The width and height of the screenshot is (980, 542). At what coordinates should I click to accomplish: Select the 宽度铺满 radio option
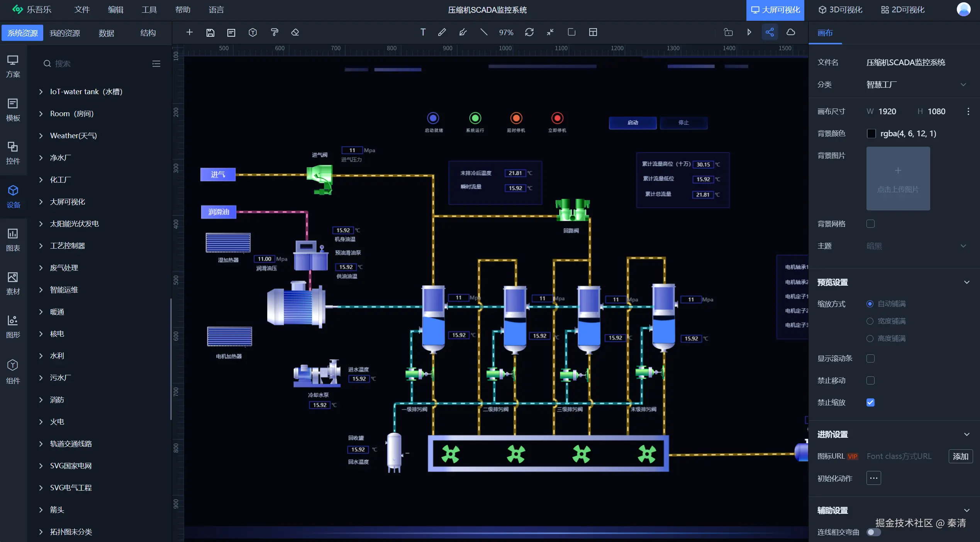pyautogui.click(x=870, y=321)
